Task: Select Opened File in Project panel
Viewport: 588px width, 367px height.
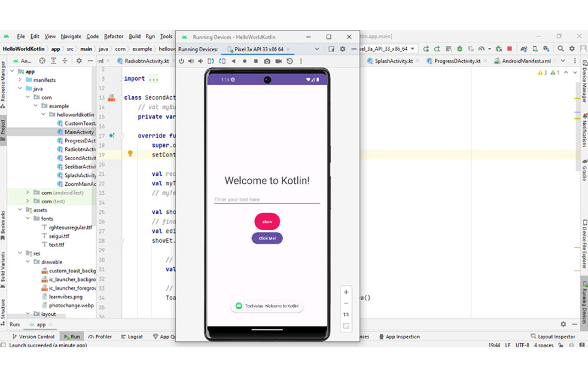Action: pyautogui.click(x=42, y=61)
